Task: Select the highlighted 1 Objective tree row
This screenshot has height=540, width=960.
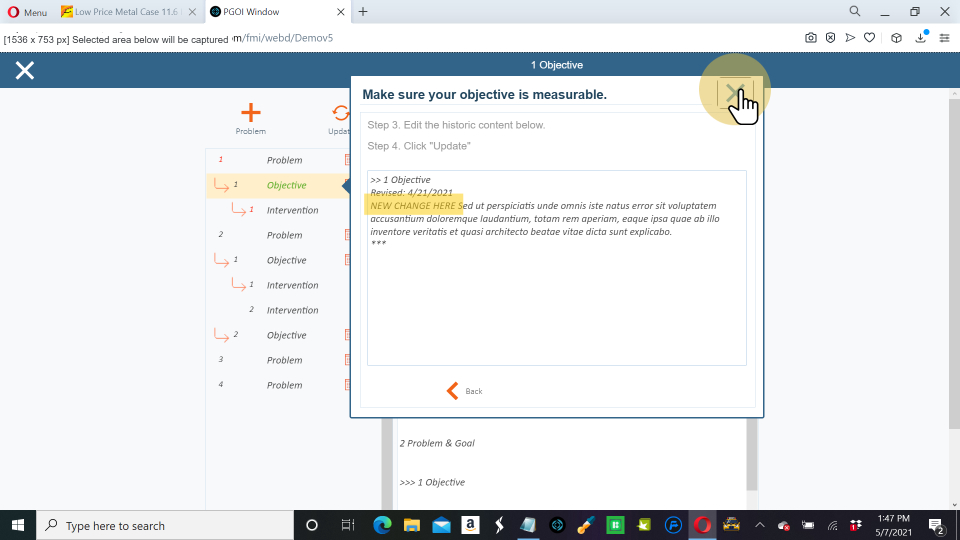Action: [x=286, y=185]
